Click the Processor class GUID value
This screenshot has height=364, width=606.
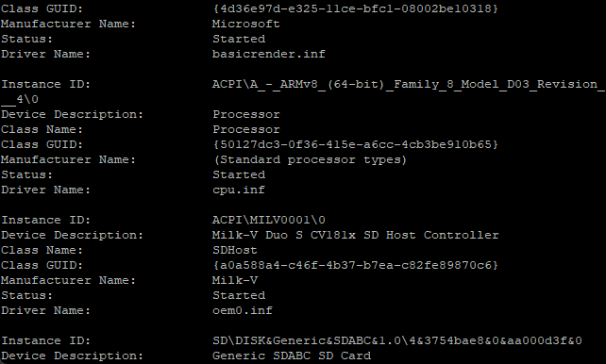click(355, 144)
